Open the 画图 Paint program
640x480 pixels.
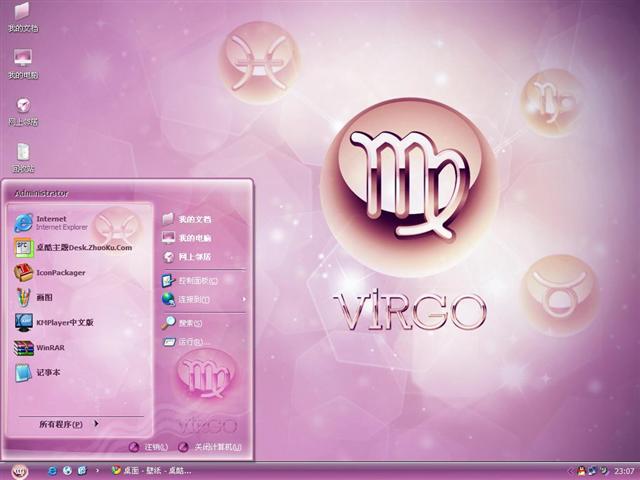click(44, 297)
